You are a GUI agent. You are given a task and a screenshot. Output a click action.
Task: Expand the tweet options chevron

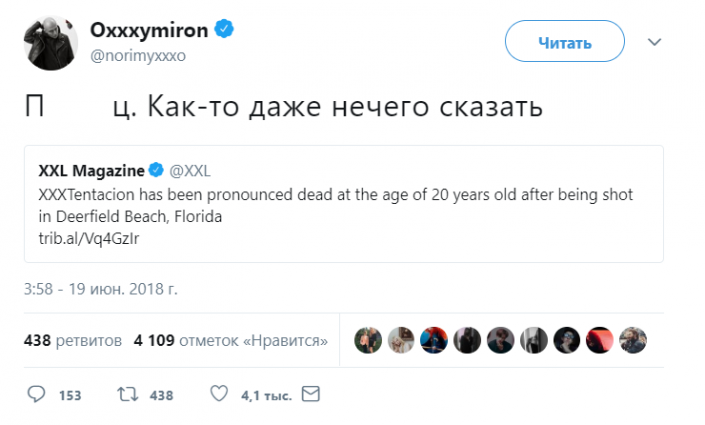click(x=655, y=43)
